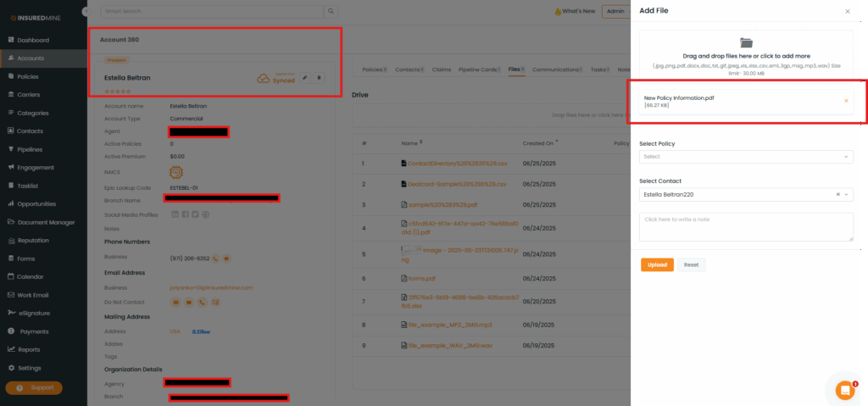Switch to the Claims tab
Screen dimensions: 868x406
(441, 70)
